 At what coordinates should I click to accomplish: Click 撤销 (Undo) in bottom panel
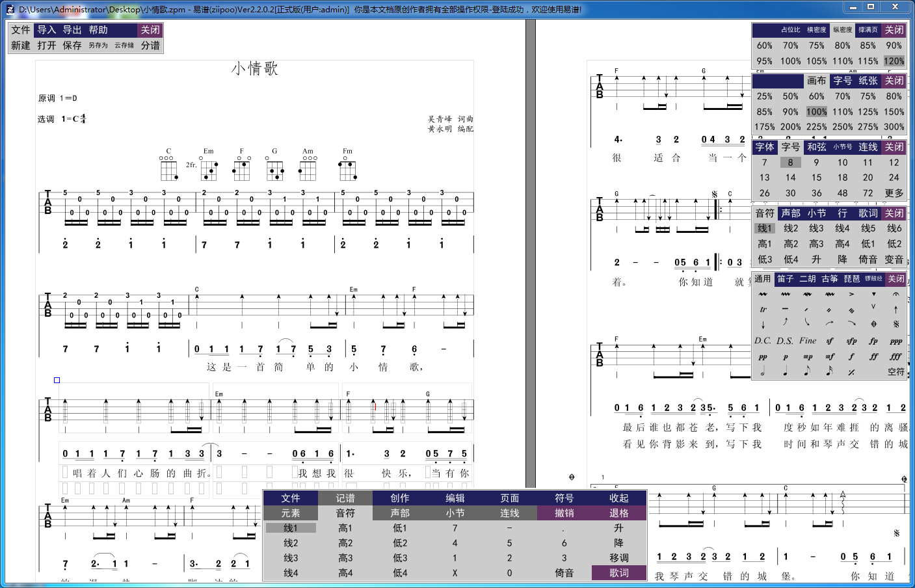(x=564, y=513)
